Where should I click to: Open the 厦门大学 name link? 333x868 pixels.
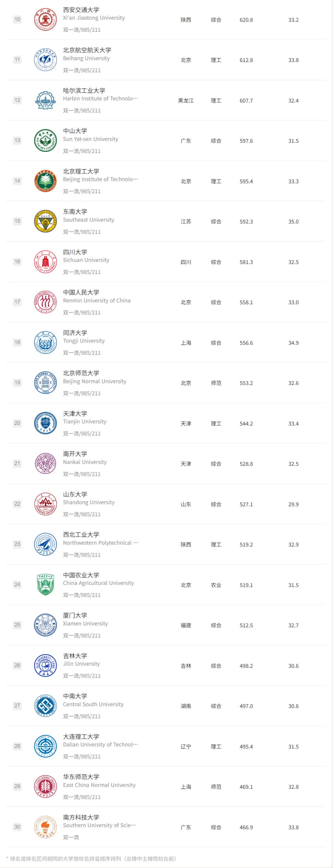[75, 615]
